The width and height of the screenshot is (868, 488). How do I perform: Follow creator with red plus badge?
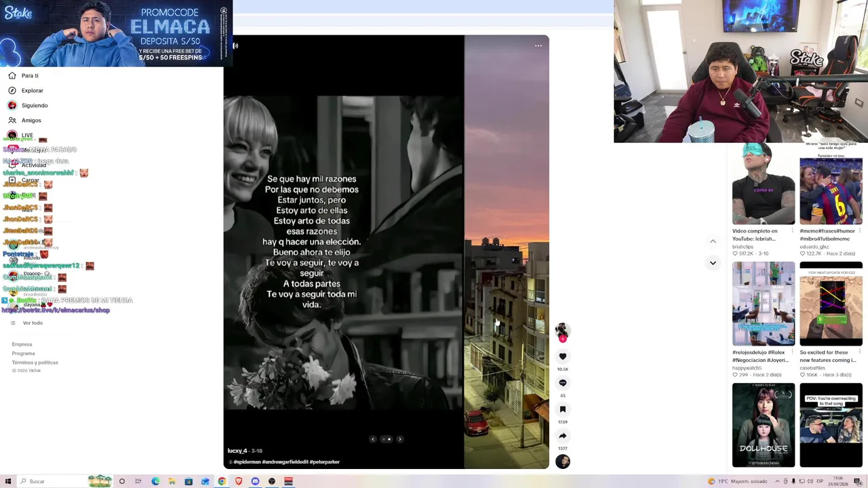click(563, 339)
